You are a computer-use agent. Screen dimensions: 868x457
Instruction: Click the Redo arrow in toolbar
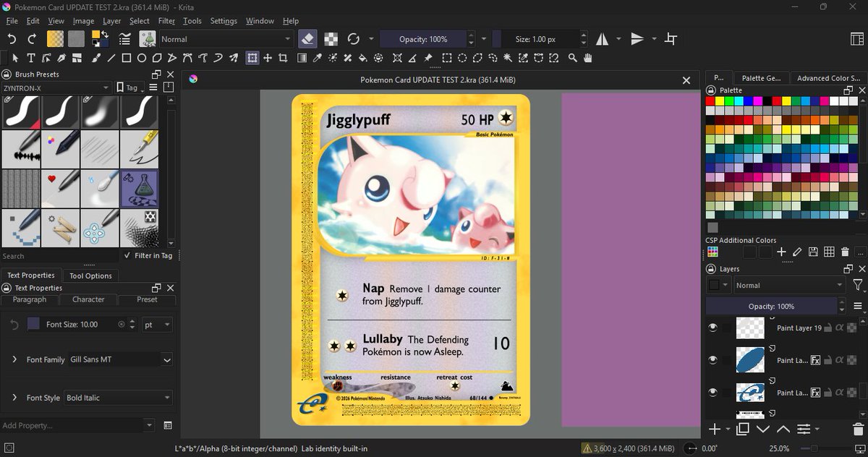point(32,39)
